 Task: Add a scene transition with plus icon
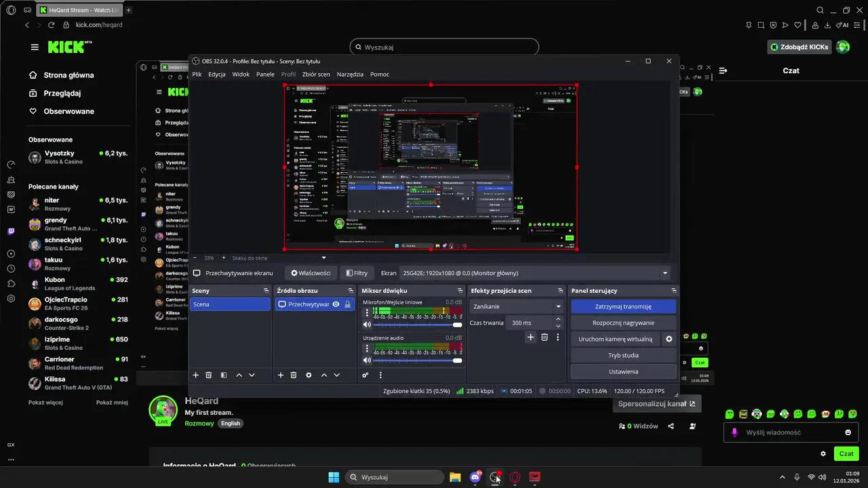click(531, 337)
